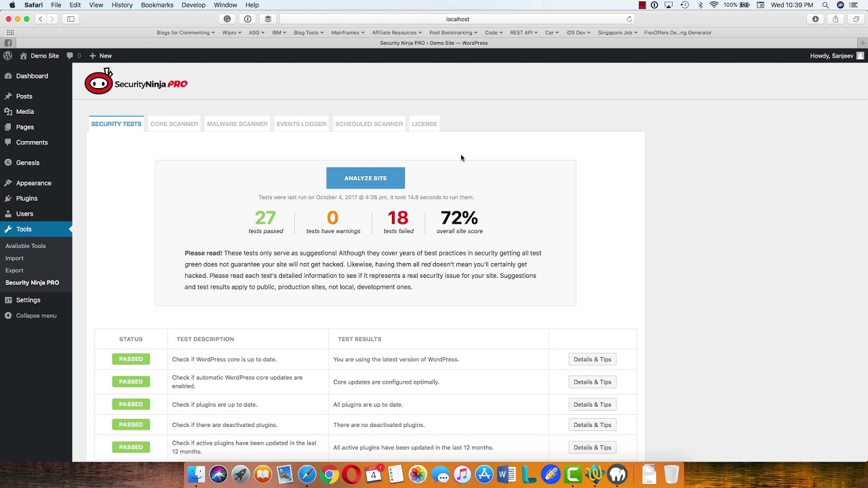The image size is (868, 488).
Task: Select the Users sidebar icon
Action: [9, 213]
